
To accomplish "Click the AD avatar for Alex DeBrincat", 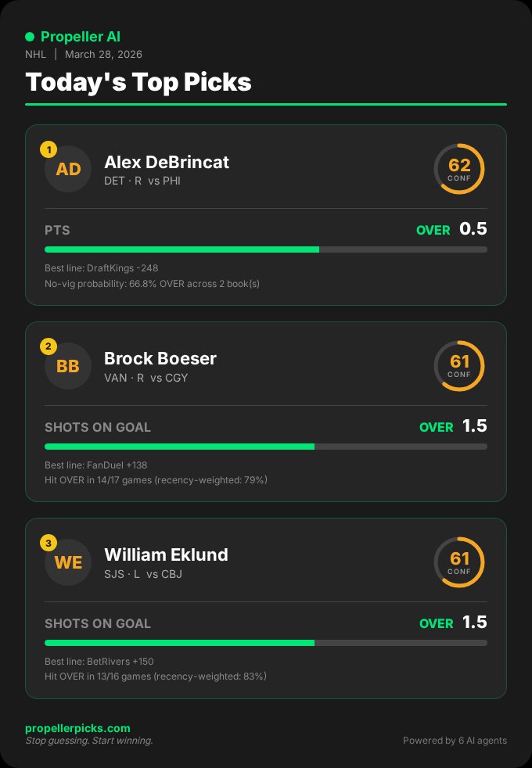I will click(68, 169).
